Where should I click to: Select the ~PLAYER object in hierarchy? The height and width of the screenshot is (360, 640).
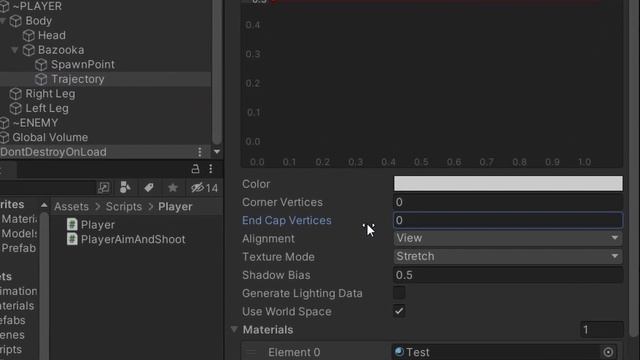[x=37, y=6]
